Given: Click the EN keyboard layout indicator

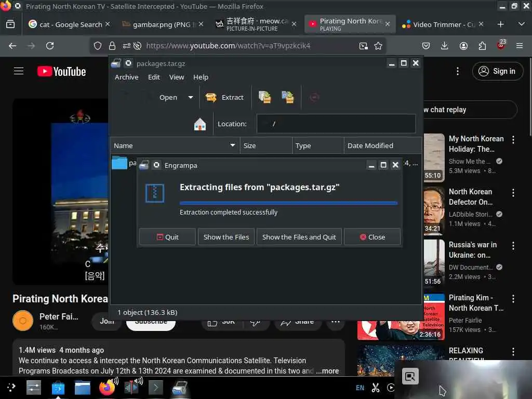Looking at the screenshot, I should (360, 388).
